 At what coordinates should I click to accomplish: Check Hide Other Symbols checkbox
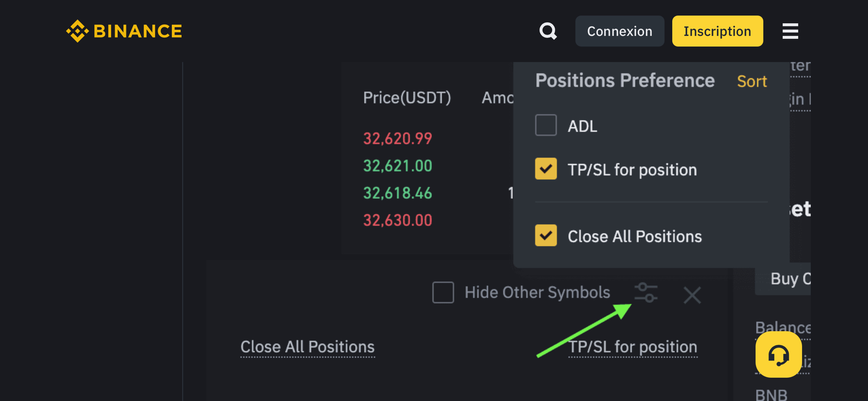click(x=443, y=293)
